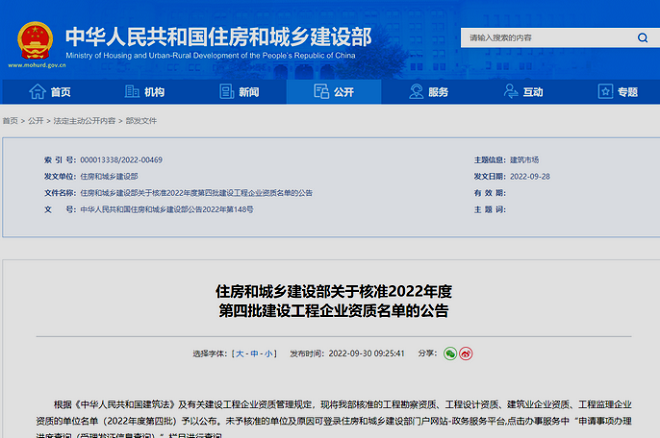This screenshot has height=438, width=660.
Task: Go to 法定主动公开内容 breadcrumb link
Action: [84, 120]
